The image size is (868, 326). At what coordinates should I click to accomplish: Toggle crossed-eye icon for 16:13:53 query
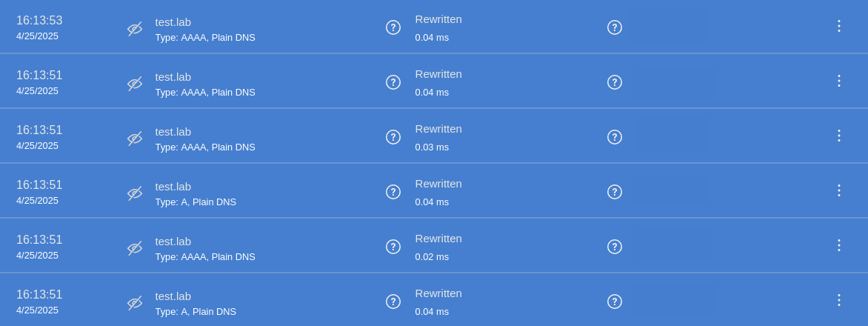(135, 29)
